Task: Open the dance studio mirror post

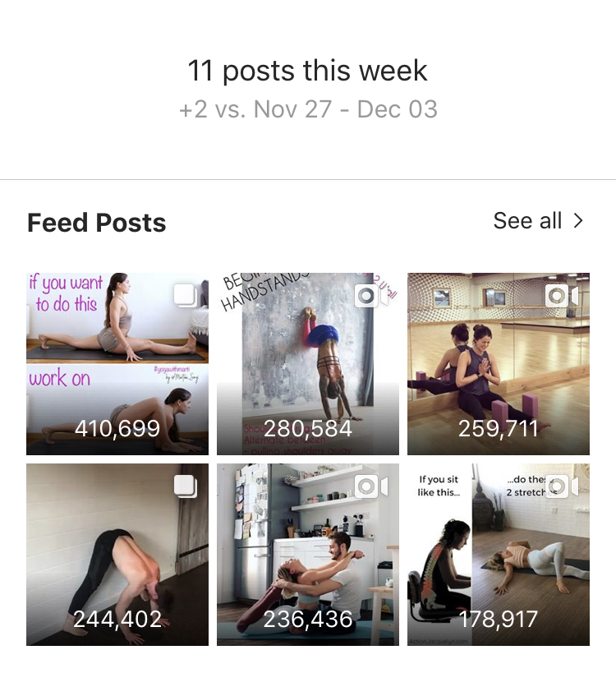Action: coord(499,363)
